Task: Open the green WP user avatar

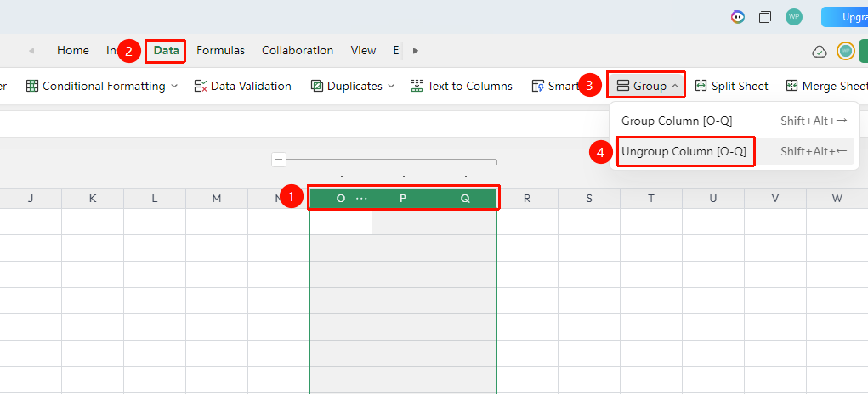Action: 794,17
